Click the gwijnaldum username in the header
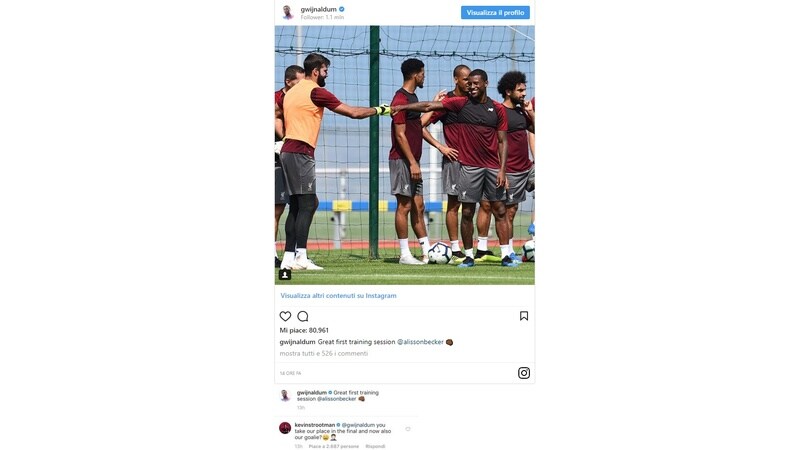The height and width of the screenshot is (450, 810). coord(319,9)
